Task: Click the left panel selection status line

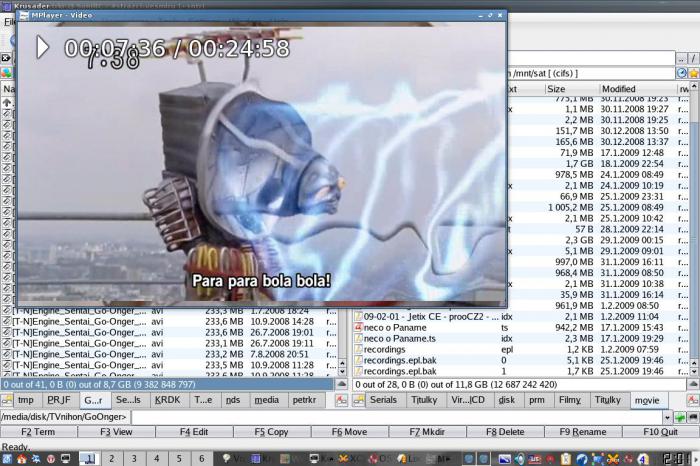Action: click(167, 384)
